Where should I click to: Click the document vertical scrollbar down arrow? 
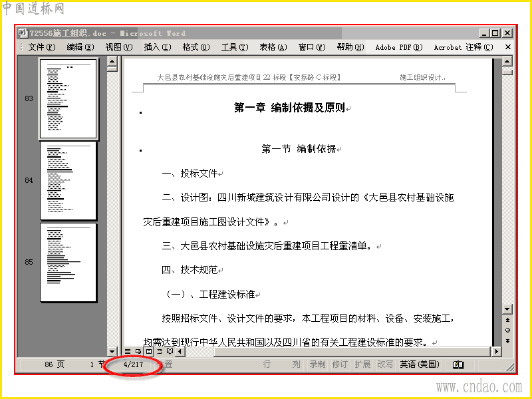[x=507, y=309]
